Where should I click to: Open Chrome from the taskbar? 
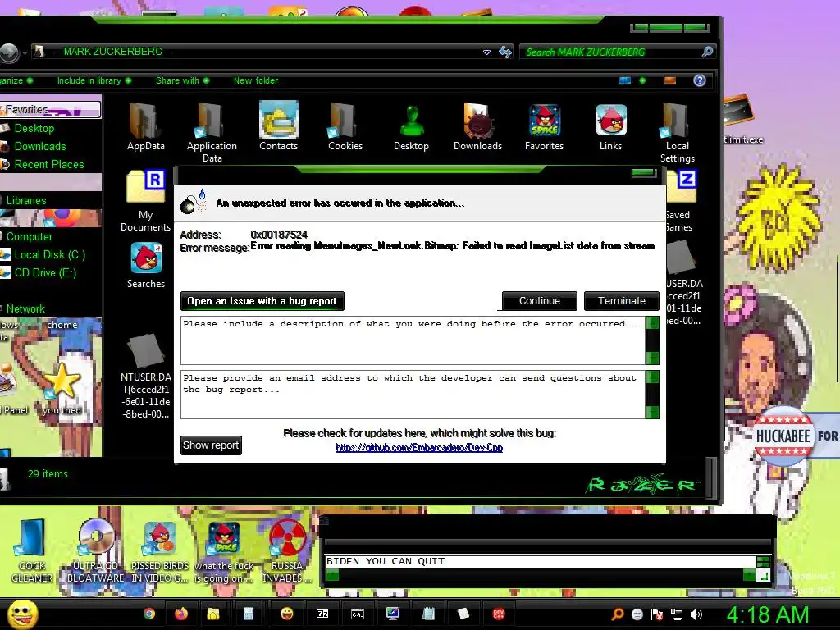click(x=149, y=614)
